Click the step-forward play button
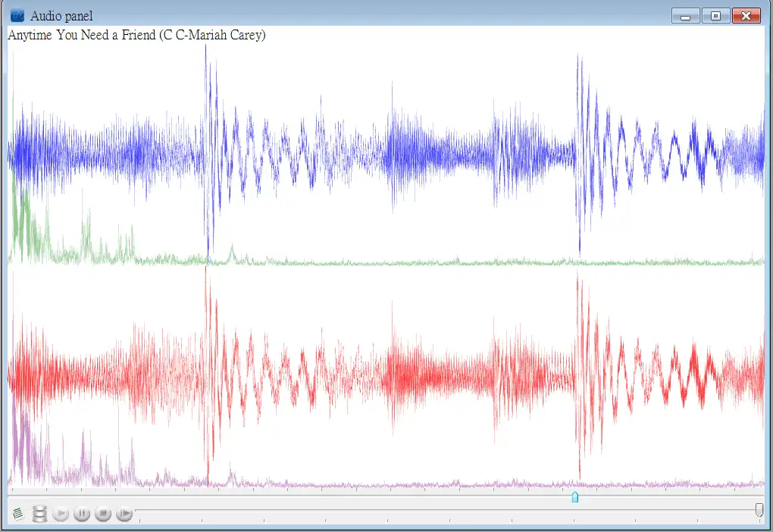 tap(124, 514)
